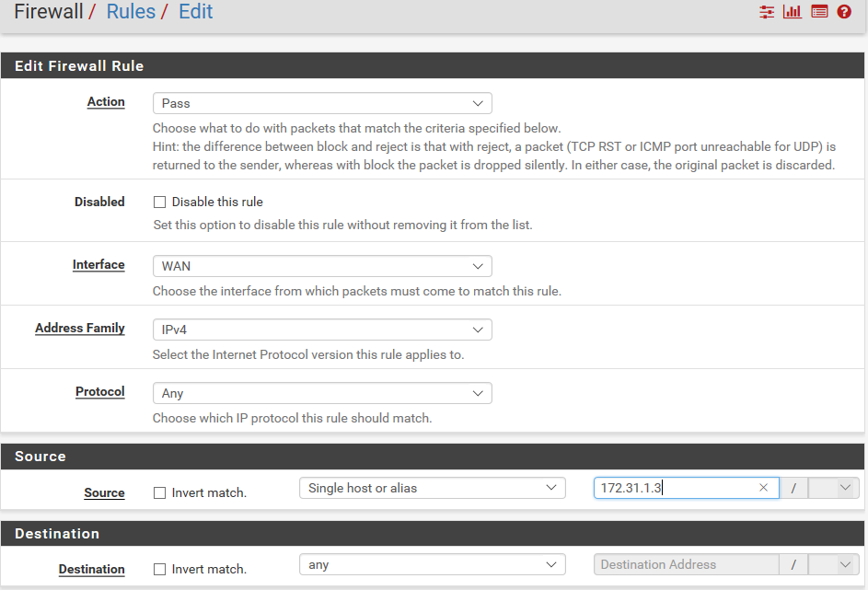Click the red Help question mark icon
The image size is (868, 590).
click(844, 12)
